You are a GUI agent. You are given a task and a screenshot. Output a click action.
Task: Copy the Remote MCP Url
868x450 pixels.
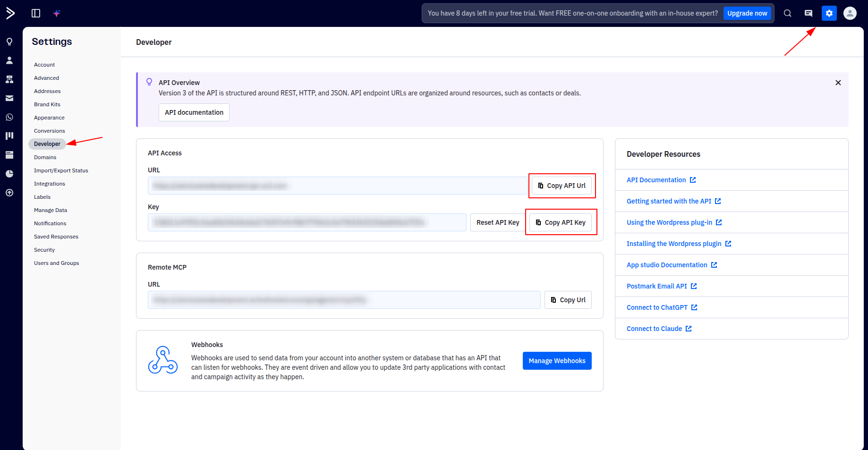pyautogui.click(x=568, y=300)
